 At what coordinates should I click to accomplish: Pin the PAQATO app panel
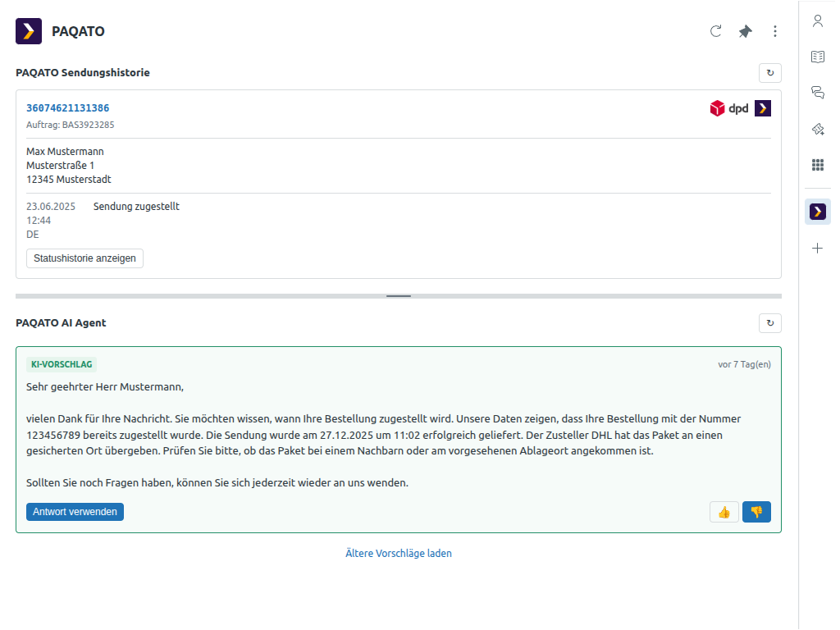(745, 30)
